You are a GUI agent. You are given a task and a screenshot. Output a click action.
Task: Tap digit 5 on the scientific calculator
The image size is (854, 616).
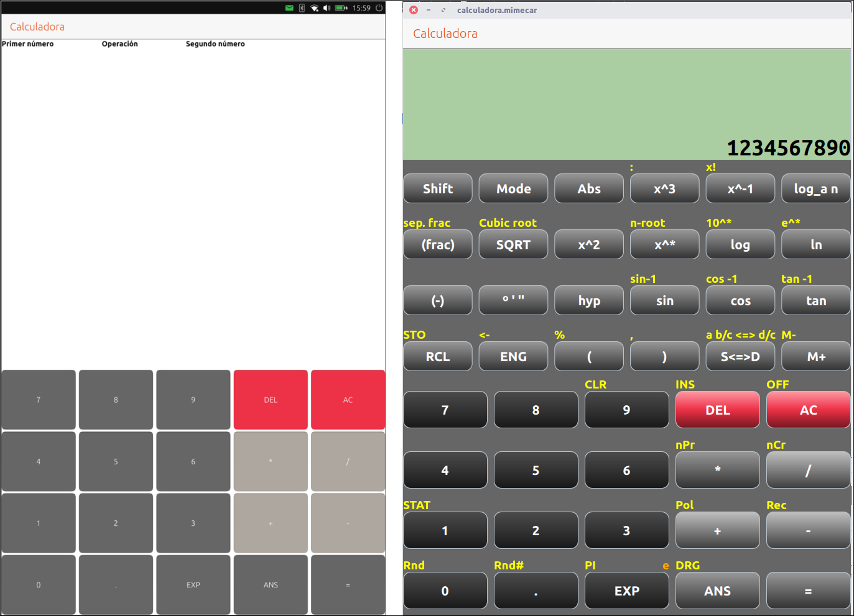[536, 470]
